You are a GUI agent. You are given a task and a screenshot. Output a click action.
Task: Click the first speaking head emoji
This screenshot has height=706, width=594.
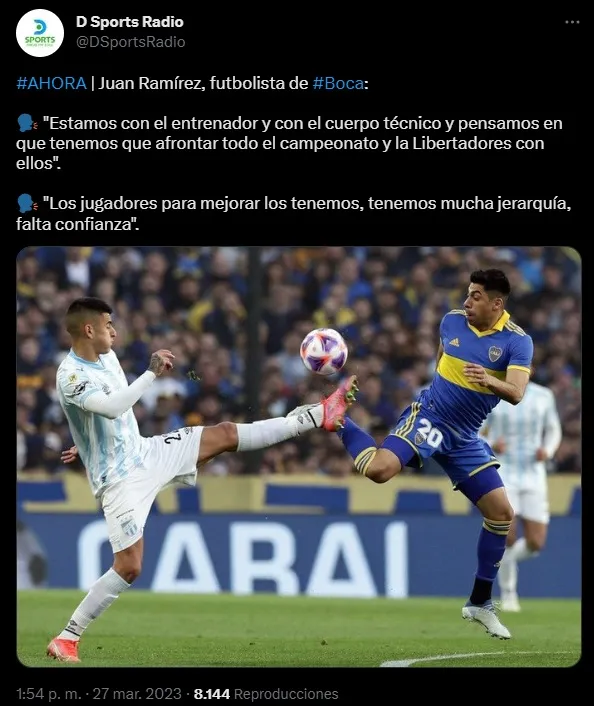(27, 123)
